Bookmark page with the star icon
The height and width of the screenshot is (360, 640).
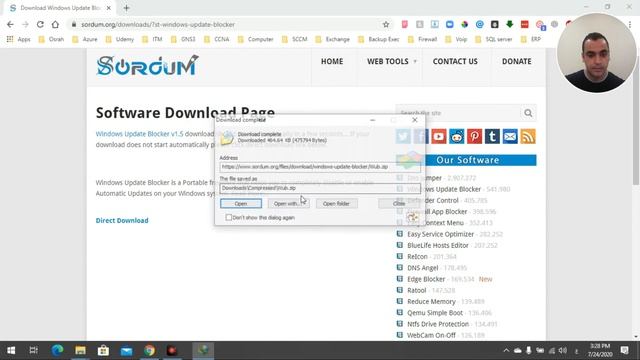pos(386,24)
